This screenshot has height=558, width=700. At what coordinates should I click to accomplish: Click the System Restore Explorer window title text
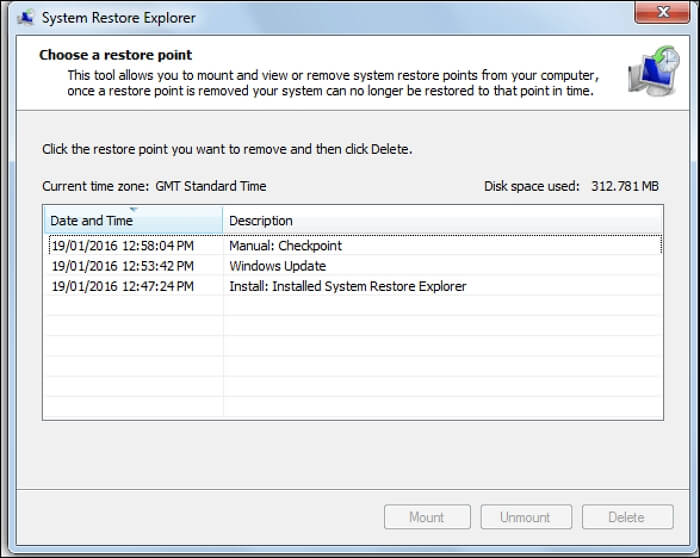[118, 18]
